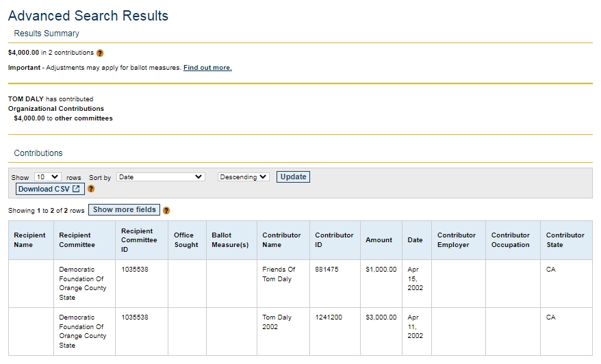Click help icon next to Download CSV
Image resolution: width=601 pixels, height=364 pixels.
pyautogui.click(x=91, y=189)
